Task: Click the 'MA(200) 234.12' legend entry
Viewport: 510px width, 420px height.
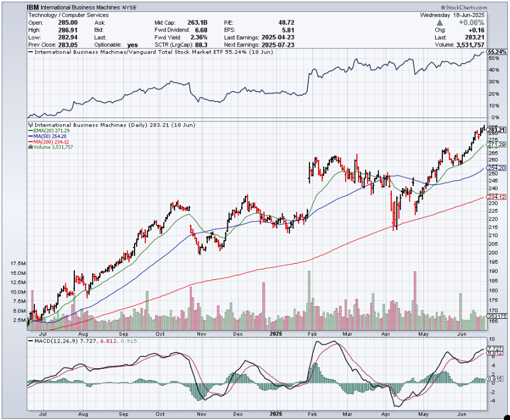Action: click(x=49, y=142)
